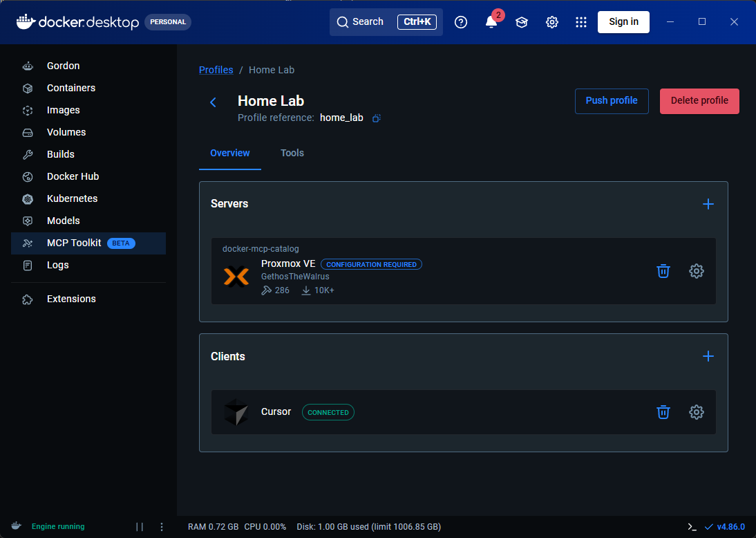Open the help question mark icon
756x538 pixels.
tap(461, 22)
